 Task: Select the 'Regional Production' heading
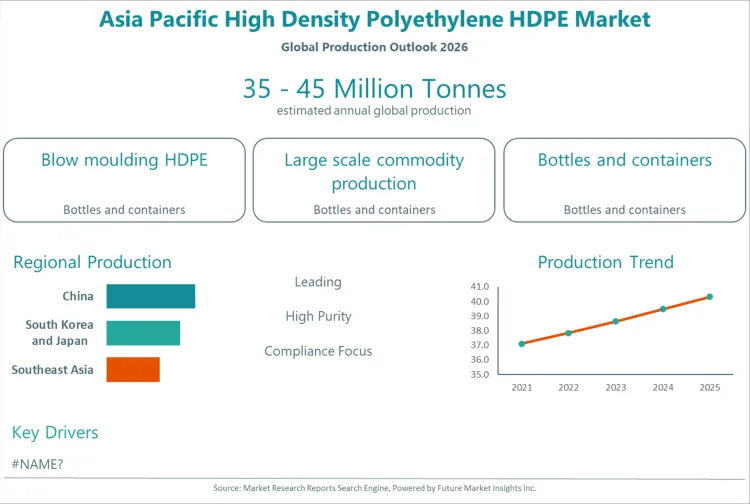click(92, 262)
